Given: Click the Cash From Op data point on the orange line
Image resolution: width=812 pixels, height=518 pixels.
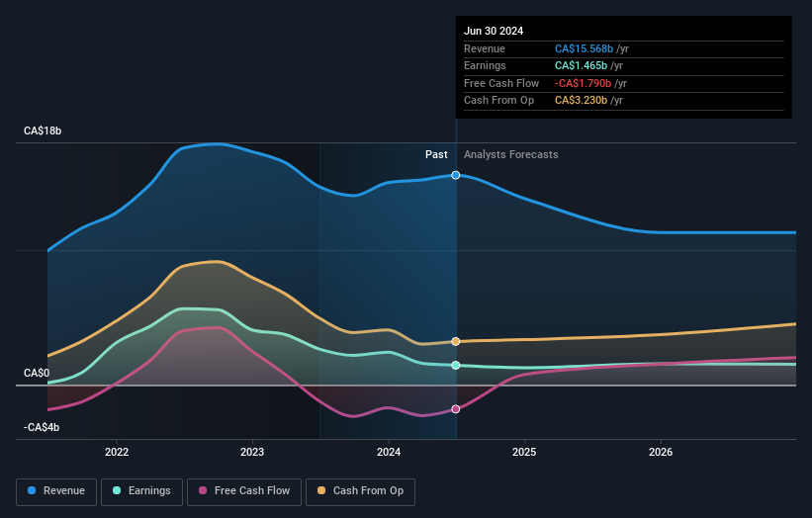Looking at the screenshot, I should tap(456, 341).
